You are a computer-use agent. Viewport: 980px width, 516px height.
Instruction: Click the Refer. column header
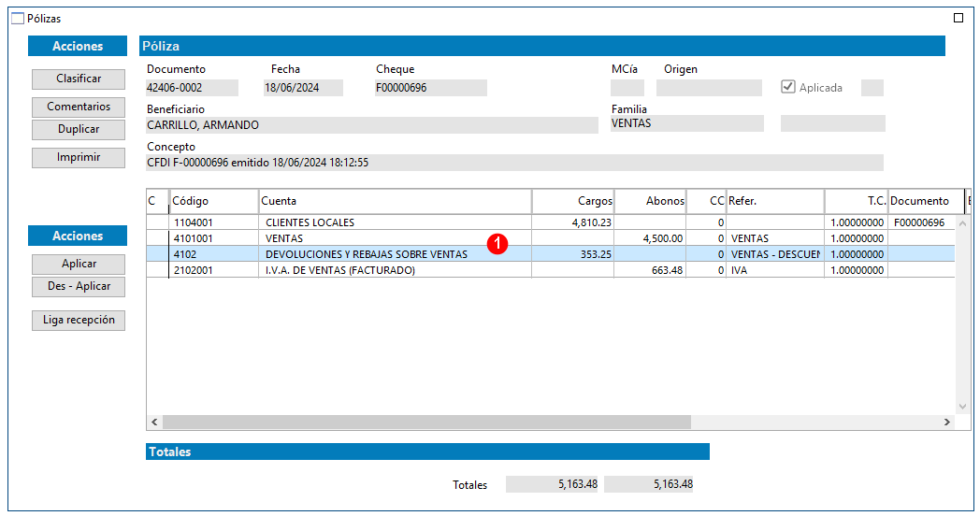click(775, 201)
